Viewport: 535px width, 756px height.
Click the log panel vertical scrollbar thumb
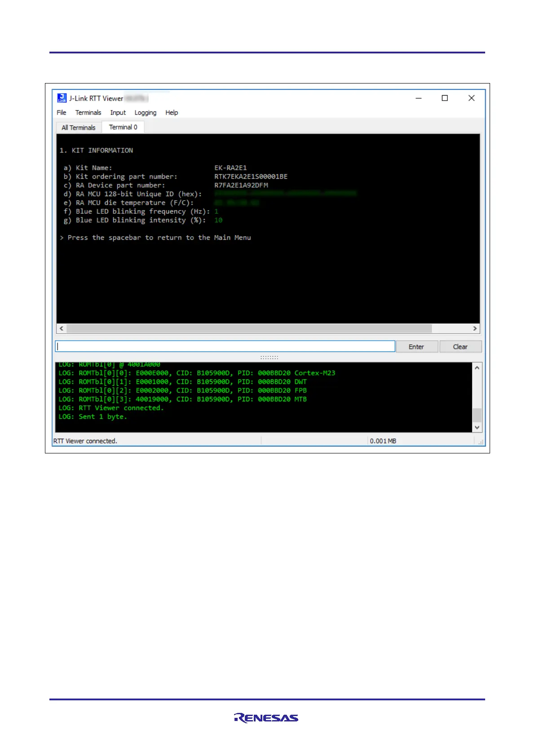point(477,415)
